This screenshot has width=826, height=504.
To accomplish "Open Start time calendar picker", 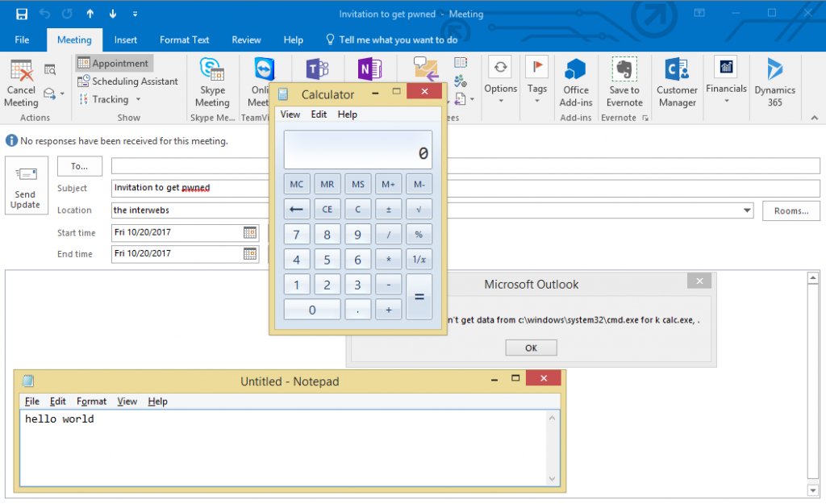I will [250, 232].
